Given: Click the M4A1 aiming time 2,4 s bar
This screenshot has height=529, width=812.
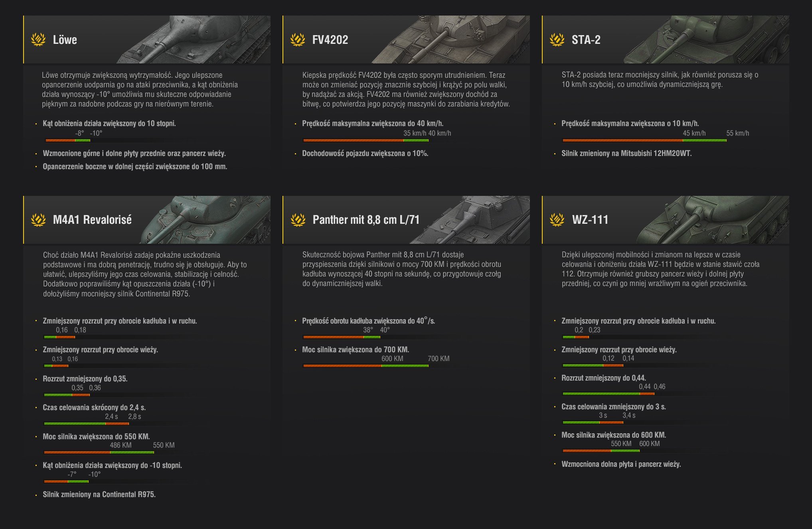Looking at the screenshot, I should pos(86,424).
